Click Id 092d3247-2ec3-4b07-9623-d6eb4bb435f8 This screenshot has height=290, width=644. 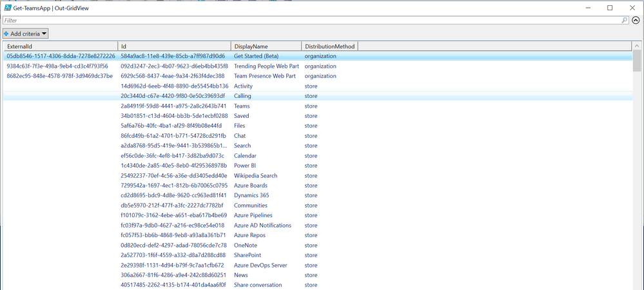[174, 66]
